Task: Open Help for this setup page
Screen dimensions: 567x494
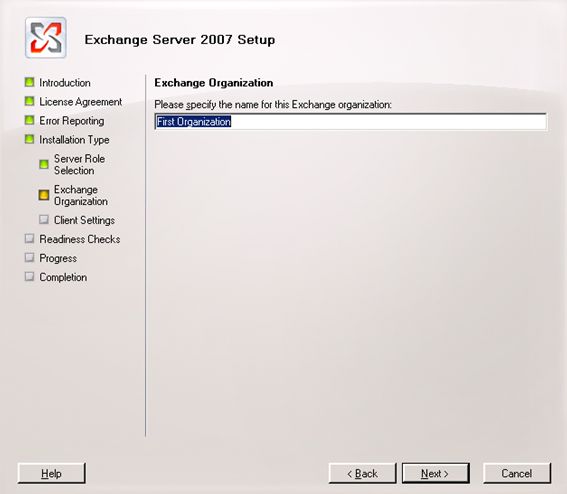Action: [x=51, y=473]
